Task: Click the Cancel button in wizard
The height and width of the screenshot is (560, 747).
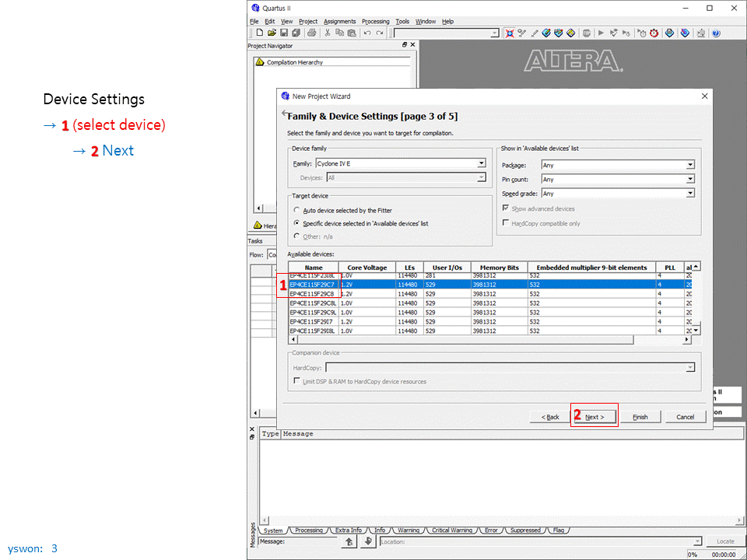Action: pyautogui.click(x=685, y=417)
